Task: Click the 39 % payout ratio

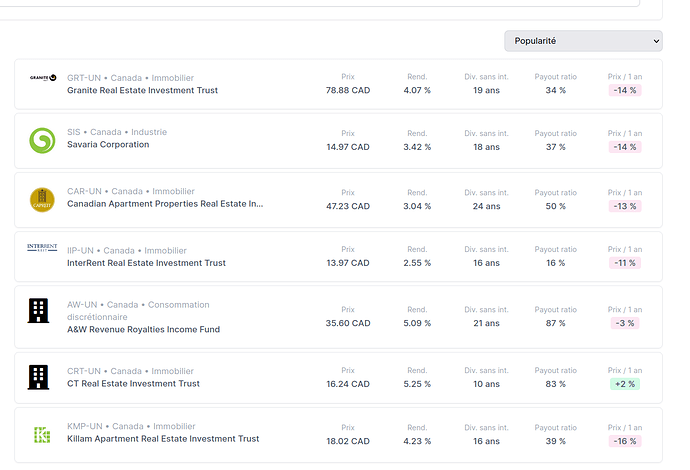Action: (556, 441)
